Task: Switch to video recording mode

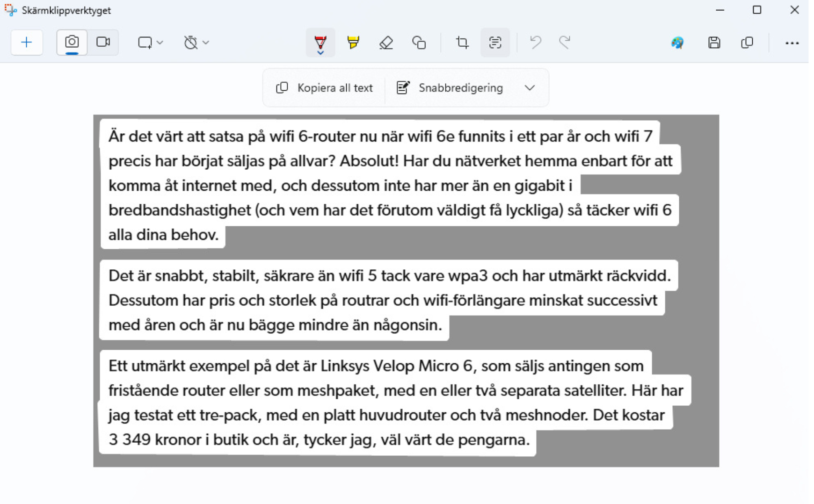Action: point(103,43)
